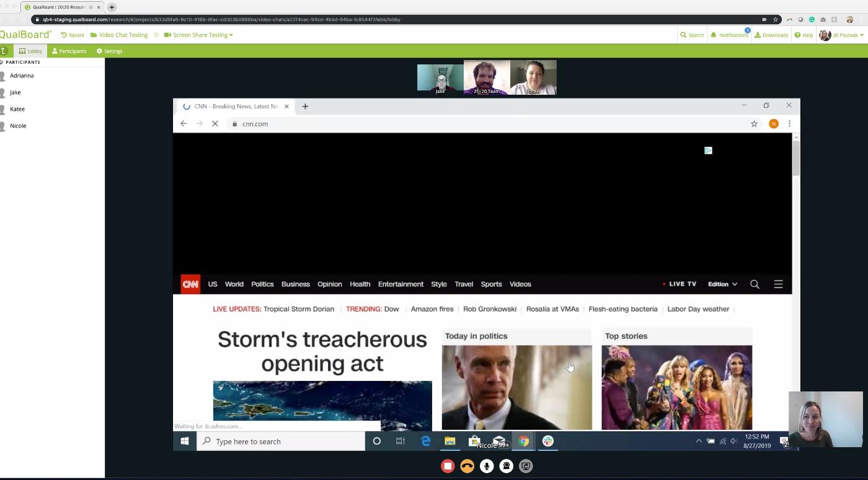Select participant Adrianna in the list

click(22, 76)
